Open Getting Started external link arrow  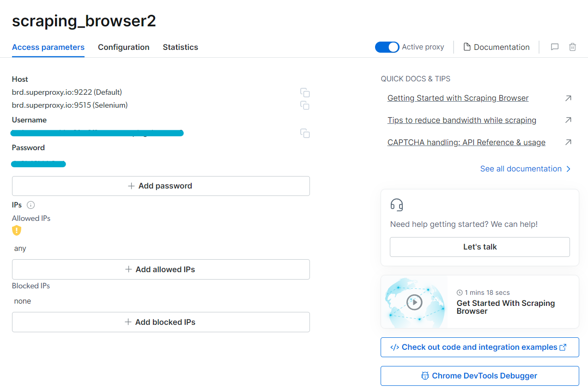pyautogui.click(x=568, y=98)
